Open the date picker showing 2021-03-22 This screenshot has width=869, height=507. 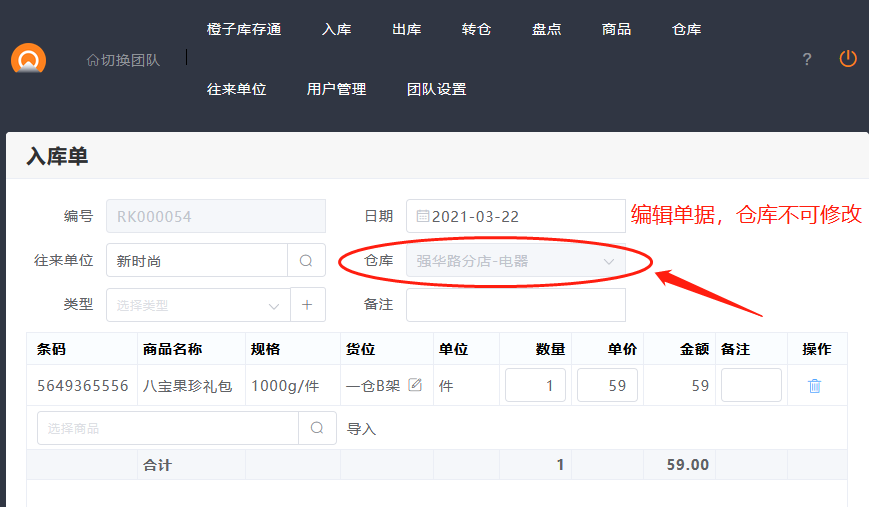coord(515,216)
